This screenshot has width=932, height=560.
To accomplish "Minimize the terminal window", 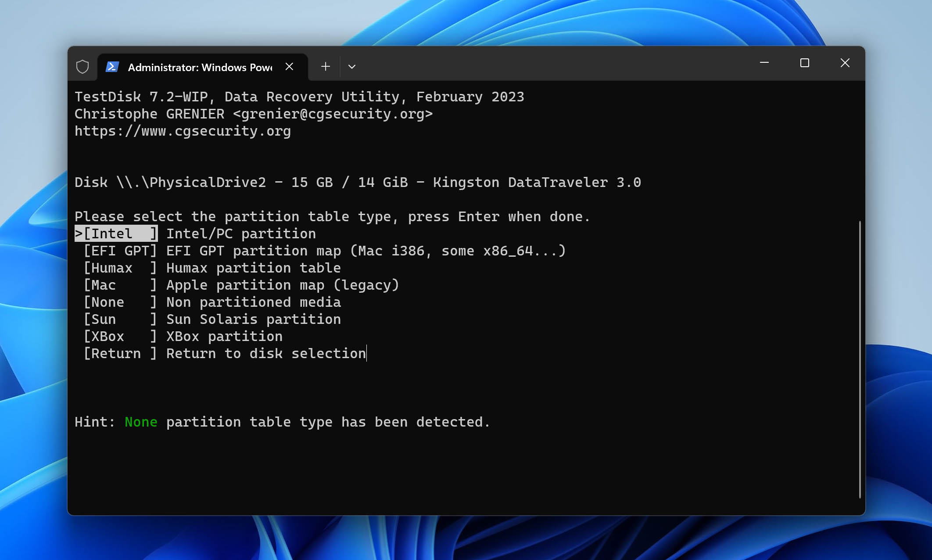I will pos(764,63).
